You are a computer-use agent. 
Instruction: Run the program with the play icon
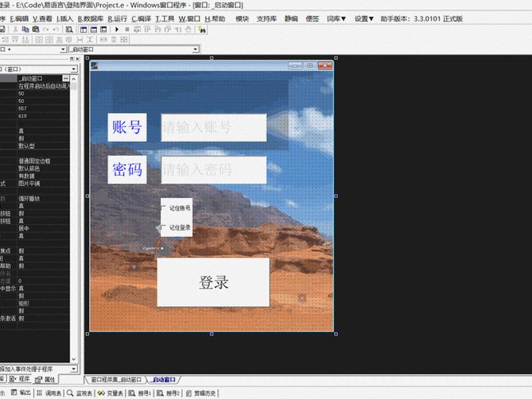(117, 29)
